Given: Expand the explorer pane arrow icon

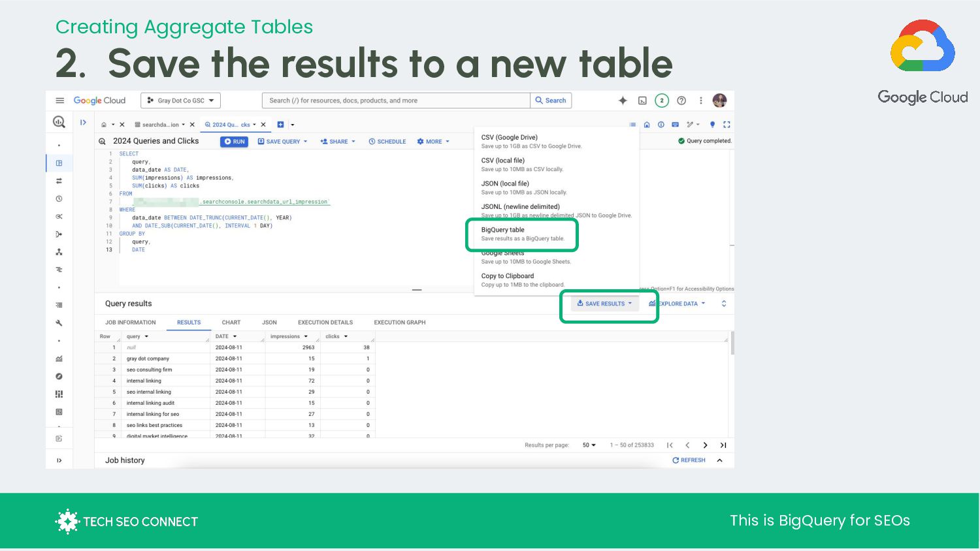Looking at the screenshot, I should 83,122.
